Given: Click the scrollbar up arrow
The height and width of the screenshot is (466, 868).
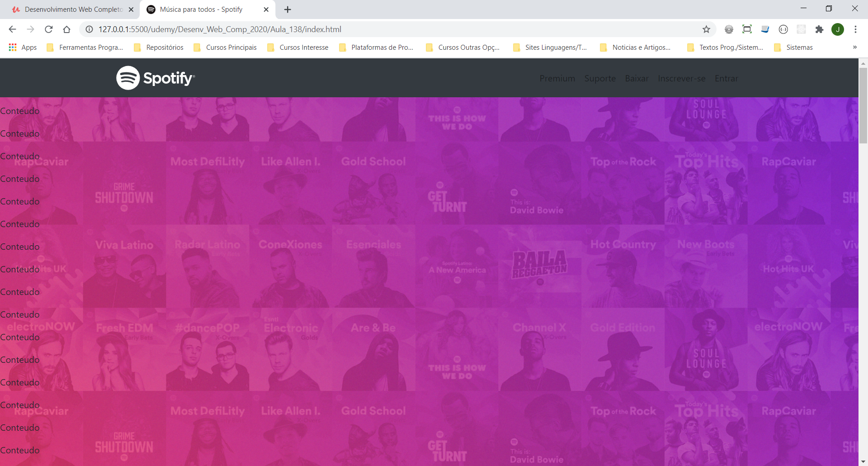Looking at the screenshot, I should click(863, 63).
